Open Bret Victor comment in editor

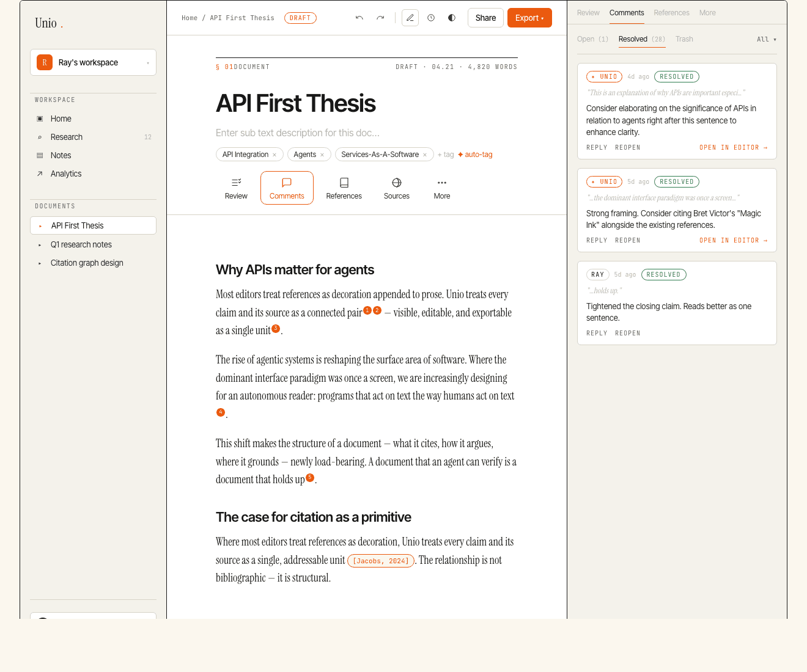[734, 241]
